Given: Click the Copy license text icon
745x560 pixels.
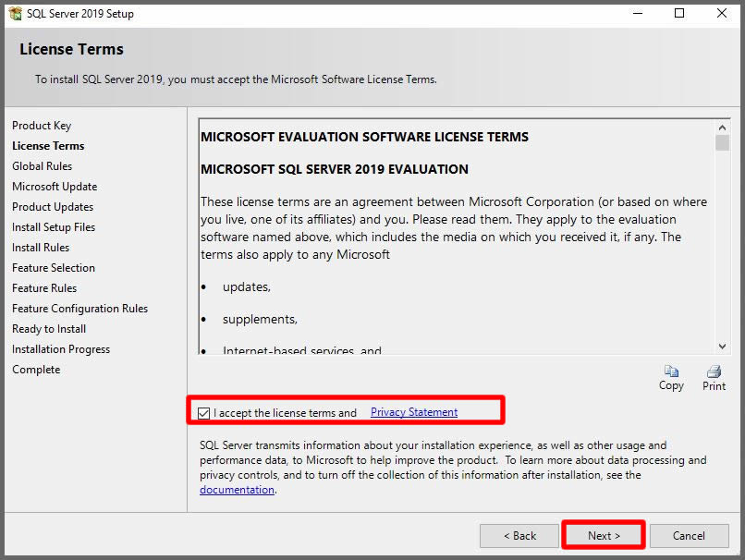Looking at the screenshot, I should [x=671, y=371].
